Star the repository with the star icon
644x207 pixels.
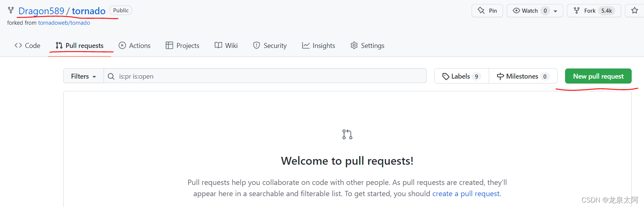(x=635, y=10)
